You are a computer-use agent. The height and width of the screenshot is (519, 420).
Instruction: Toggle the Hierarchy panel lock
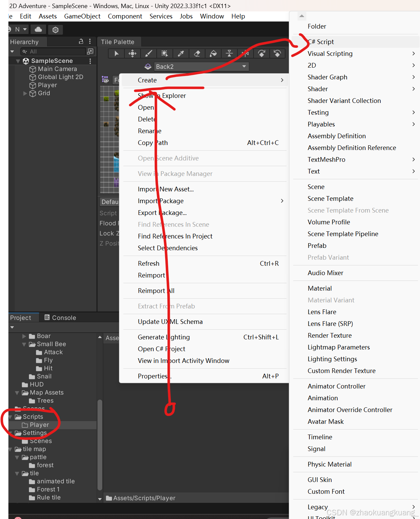[81, 41]
